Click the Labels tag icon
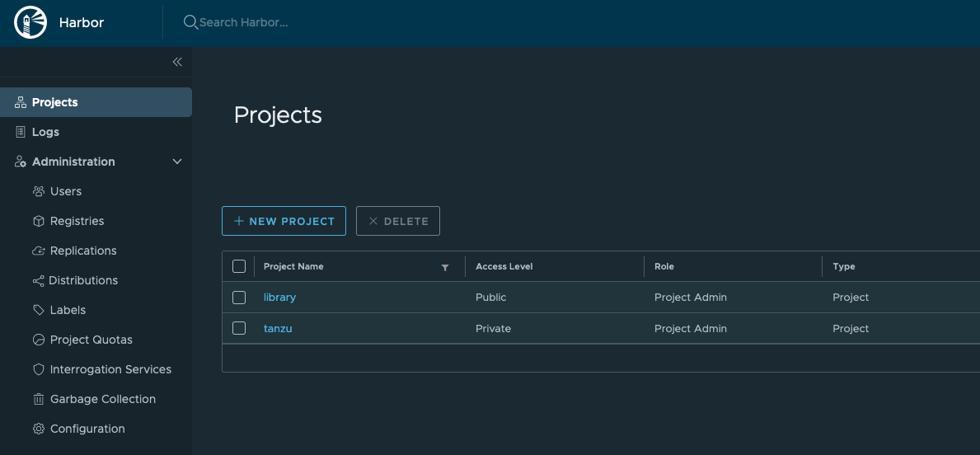 point(38,310)
